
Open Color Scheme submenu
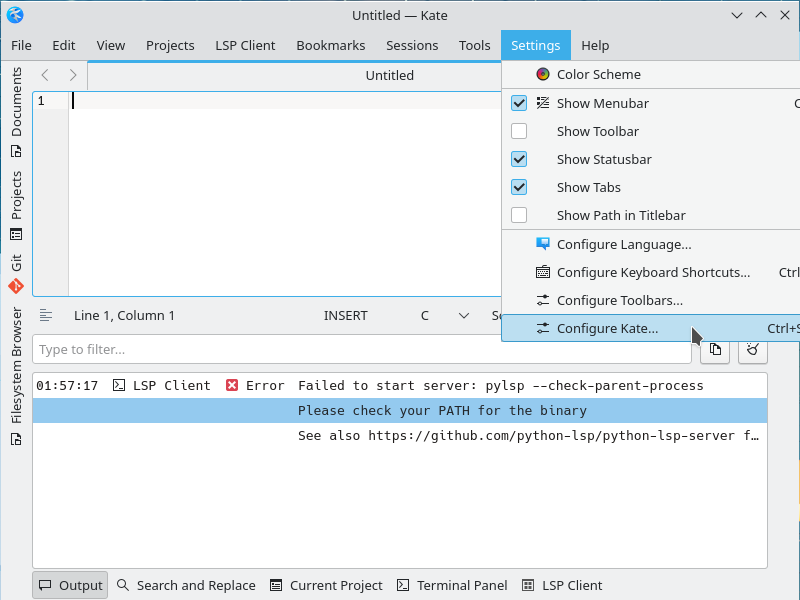(x=651, y=74)
